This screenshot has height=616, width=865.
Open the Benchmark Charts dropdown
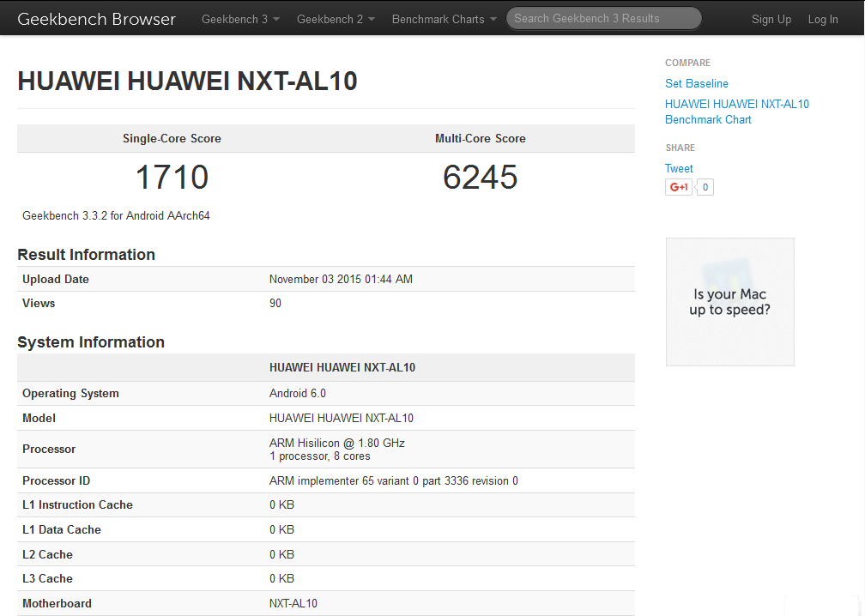pyautogui.click(x=444, y=19)
